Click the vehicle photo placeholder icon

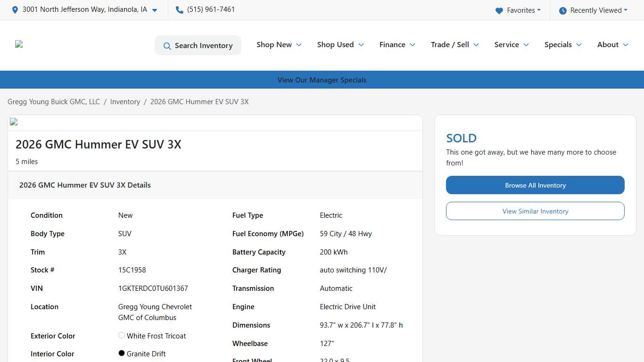(13, 122)
